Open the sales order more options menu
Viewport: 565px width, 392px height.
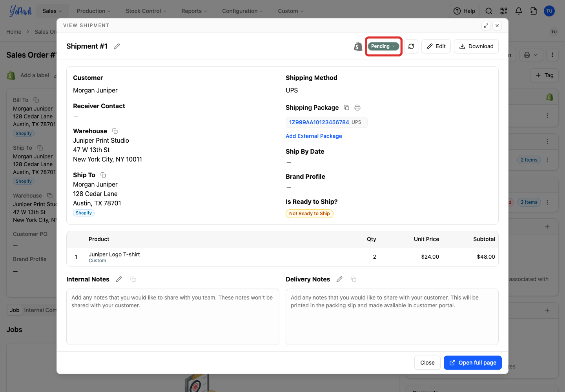(552, 55)
